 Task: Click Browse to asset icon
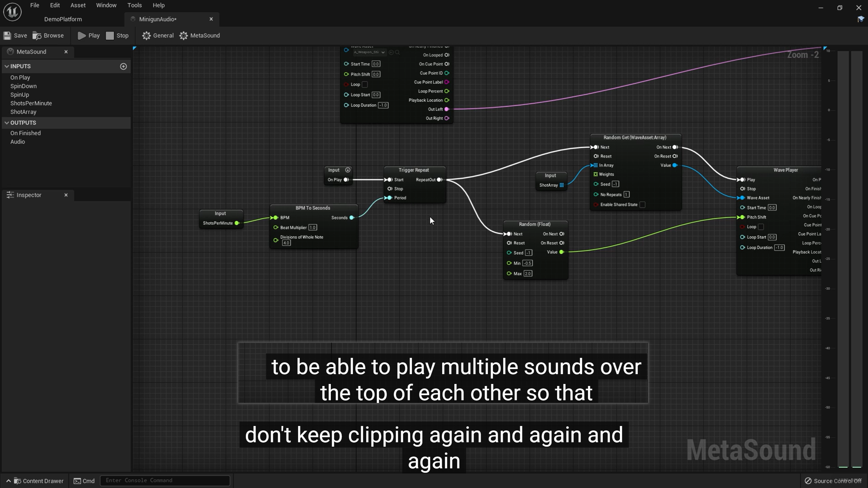37,36
